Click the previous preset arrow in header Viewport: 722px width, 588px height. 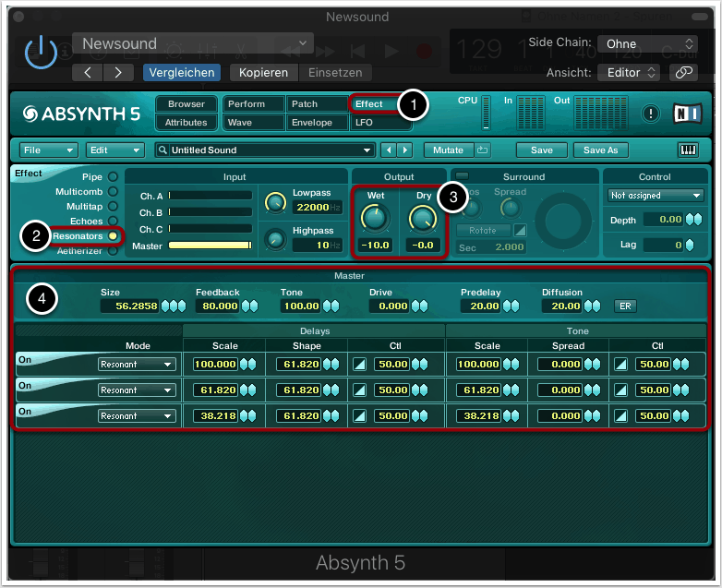click(88, 72)
